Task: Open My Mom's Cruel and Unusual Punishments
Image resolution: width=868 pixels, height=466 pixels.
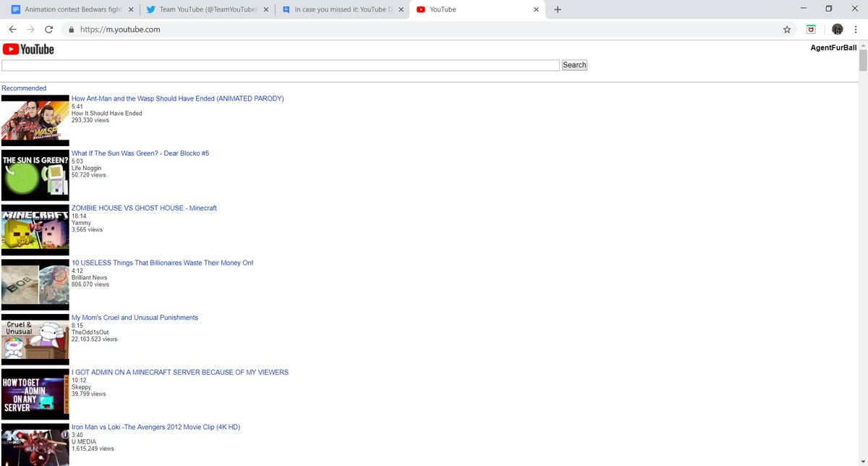Action: point(135,318)
